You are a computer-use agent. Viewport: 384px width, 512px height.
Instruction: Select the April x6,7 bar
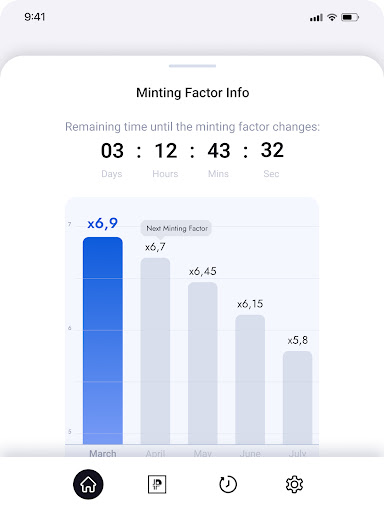pyautogui.click(x=155, y=351)
